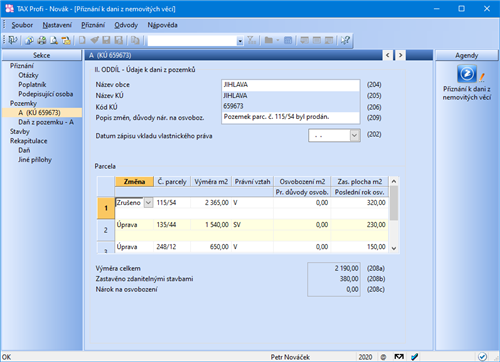Click the Popis změn text field

(x=290, y=117)
